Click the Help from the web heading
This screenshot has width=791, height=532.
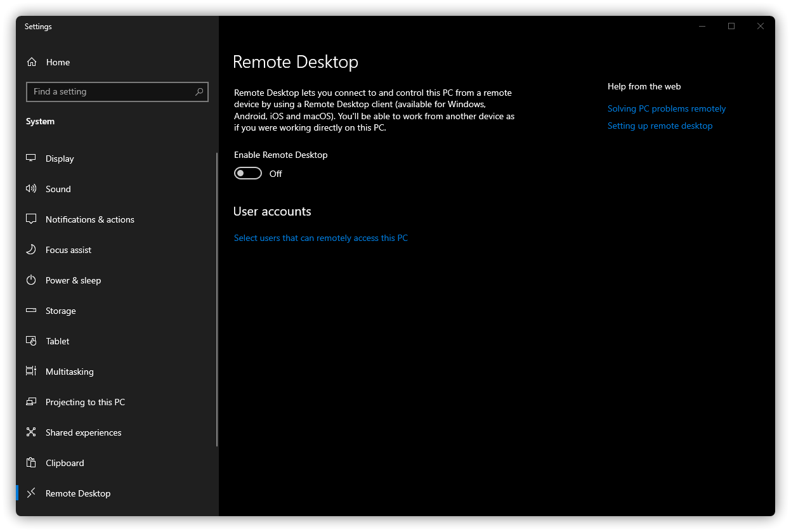tap(644, 87)
